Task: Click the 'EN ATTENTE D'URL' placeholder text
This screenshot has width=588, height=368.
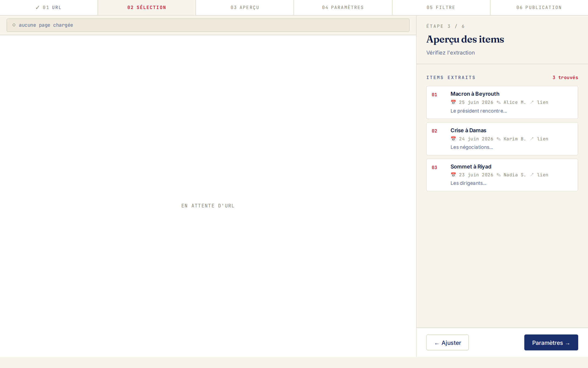Action: [208, 206]
